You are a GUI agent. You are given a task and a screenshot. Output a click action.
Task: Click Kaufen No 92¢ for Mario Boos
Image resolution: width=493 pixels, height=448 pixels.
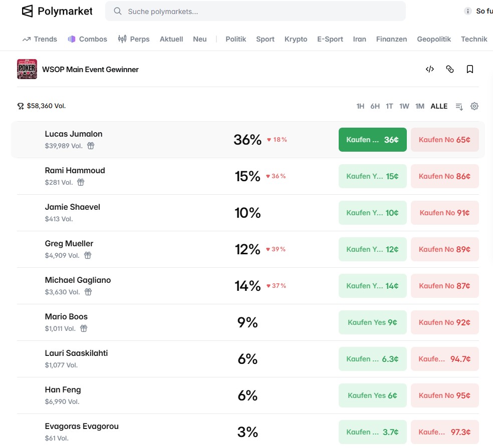coord(444,322)
